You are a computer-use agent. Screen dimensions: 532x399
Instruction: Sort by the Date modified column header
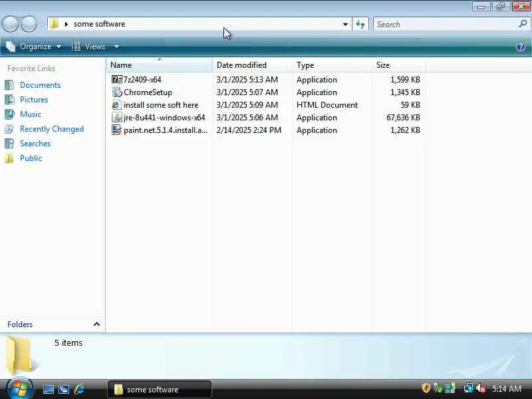point(252,65)
